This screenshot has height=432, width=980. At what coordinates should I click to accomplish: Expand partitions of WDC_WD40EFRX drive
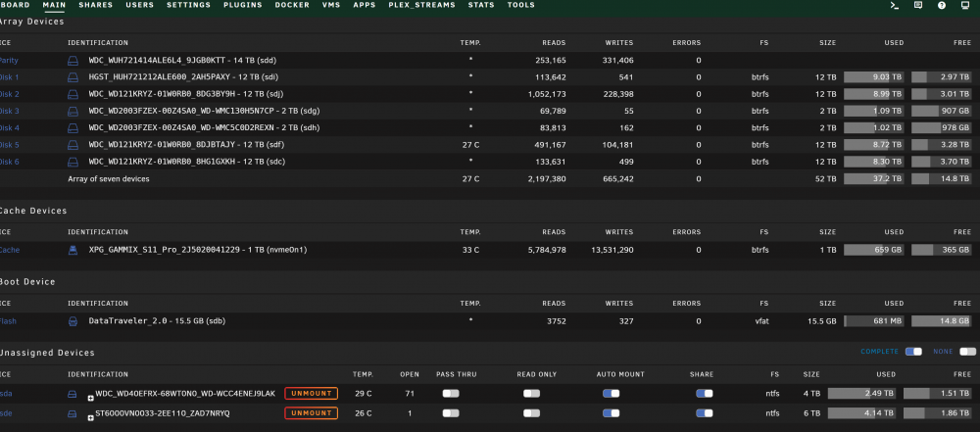tap(90, 398)
